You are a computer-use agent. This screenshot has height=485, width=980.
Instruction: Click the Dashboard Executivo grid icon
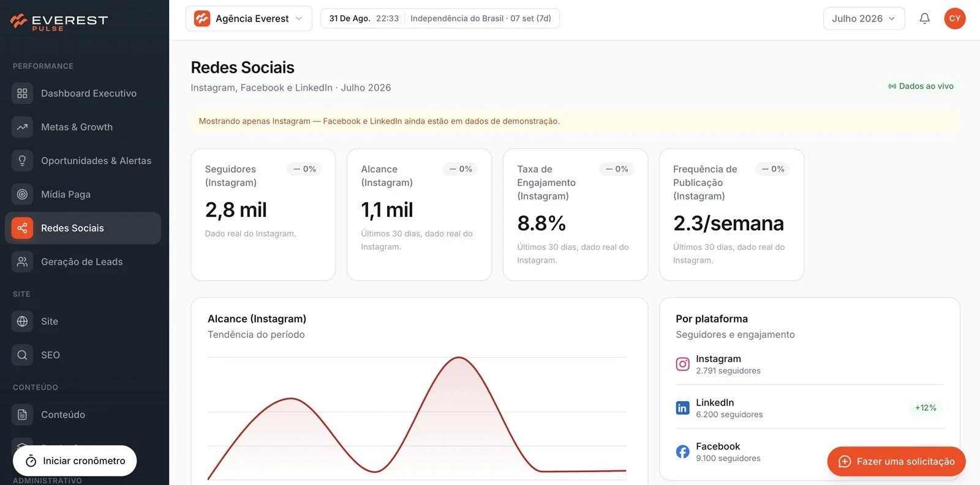[x=22, y=93]
